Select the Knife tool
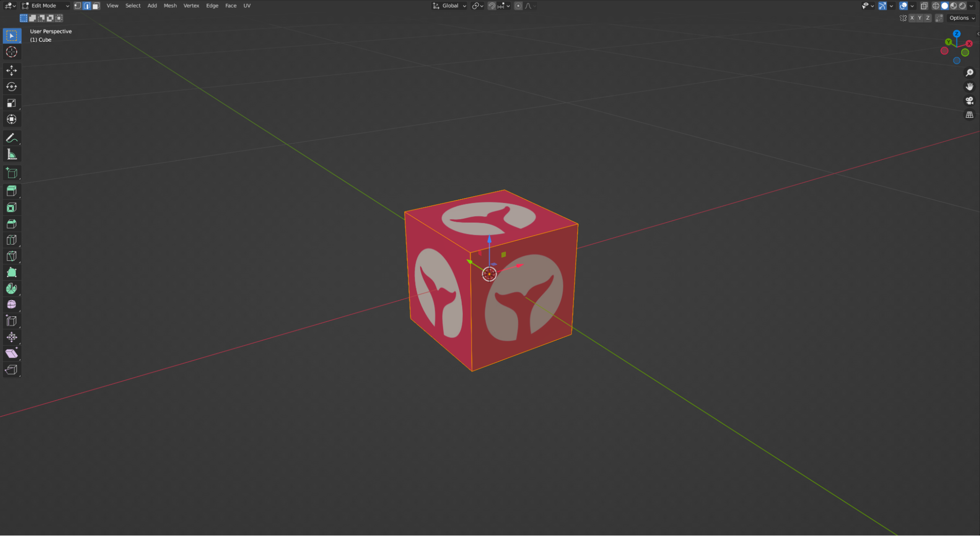The width and height of the screenshot is (980, 536). click(11, 256)
